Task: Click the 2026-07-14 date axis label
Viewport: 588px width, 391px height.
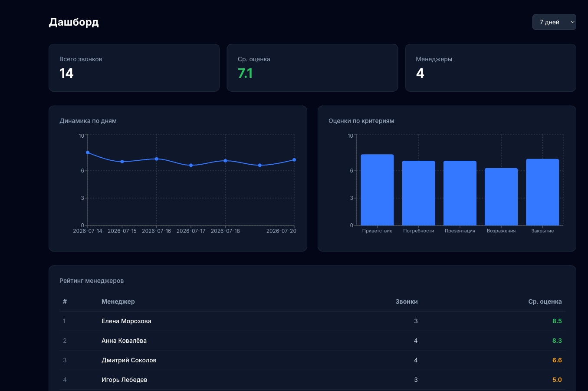Action: click(88, 231)
